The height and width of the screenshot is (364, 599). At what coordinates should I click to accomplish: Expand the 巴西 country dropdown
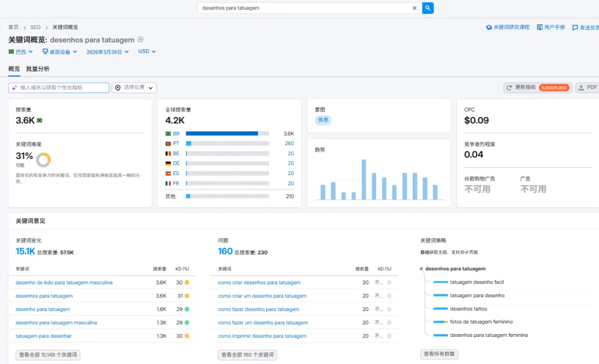[21, 52]
